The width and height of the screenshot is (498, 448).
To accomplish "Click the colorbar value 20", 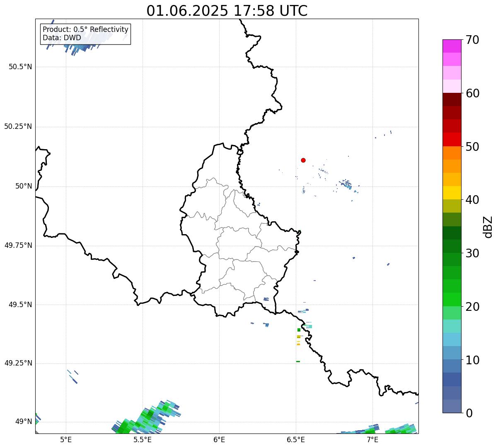I will [472, 307].
